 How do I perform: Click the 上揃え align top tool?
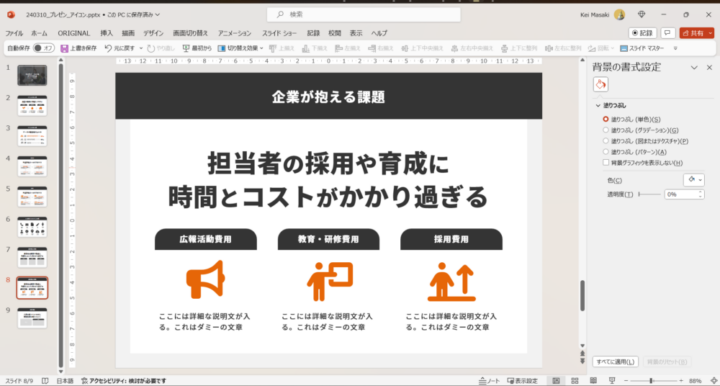[x=281, y=48]
